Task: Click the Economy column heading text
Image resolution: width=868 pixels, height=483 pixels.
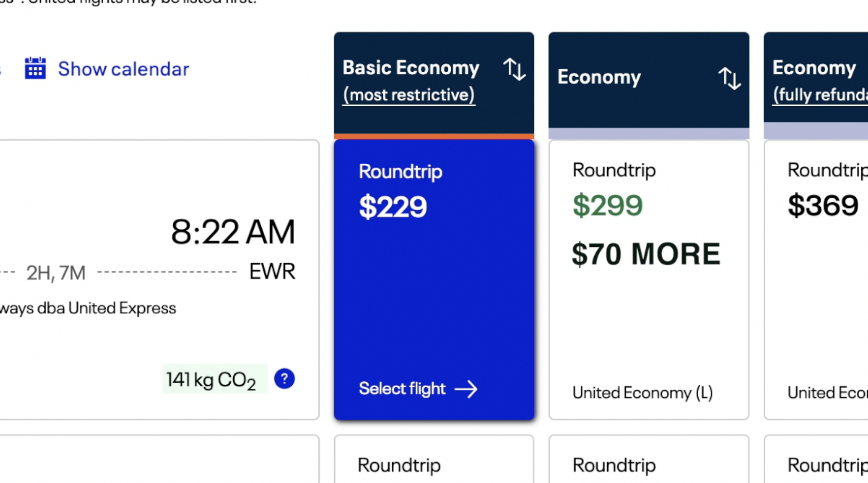Action: tap(599, 77)
